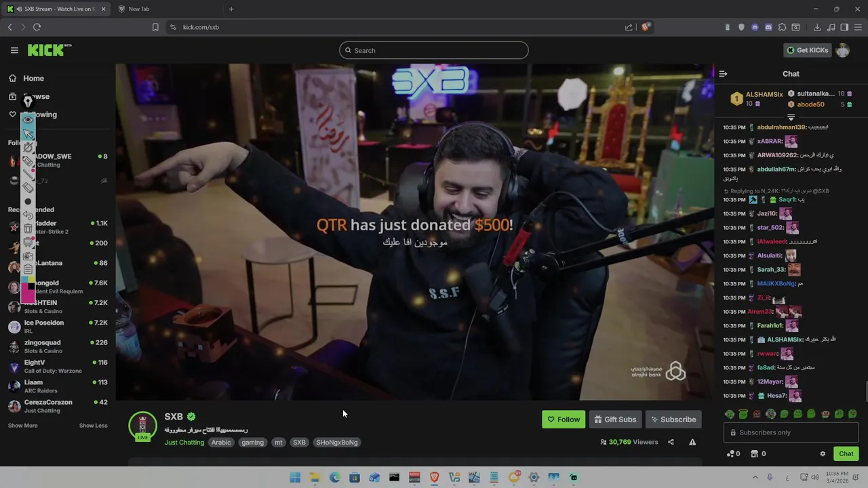The image size is (868, 488).
Task: Open the user profile avatar menu
Action: 843,50
